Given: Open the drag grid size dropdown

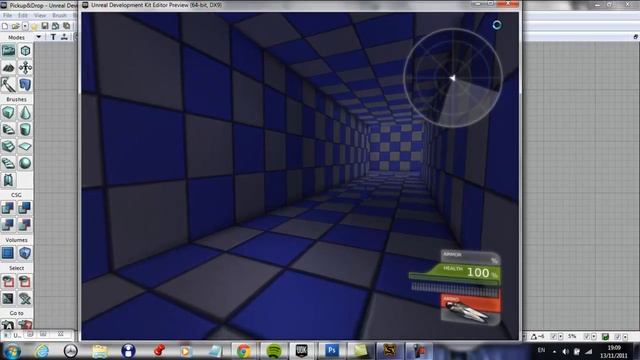Looking at the screenshot, I should point(560,337).
